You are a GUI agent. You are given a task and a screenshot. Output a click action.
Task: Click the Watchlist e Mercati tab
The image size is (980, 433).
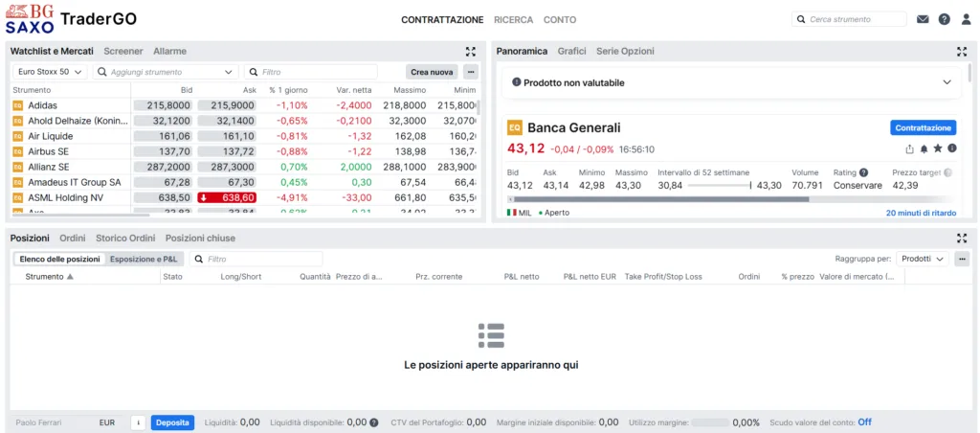point(52,52)
